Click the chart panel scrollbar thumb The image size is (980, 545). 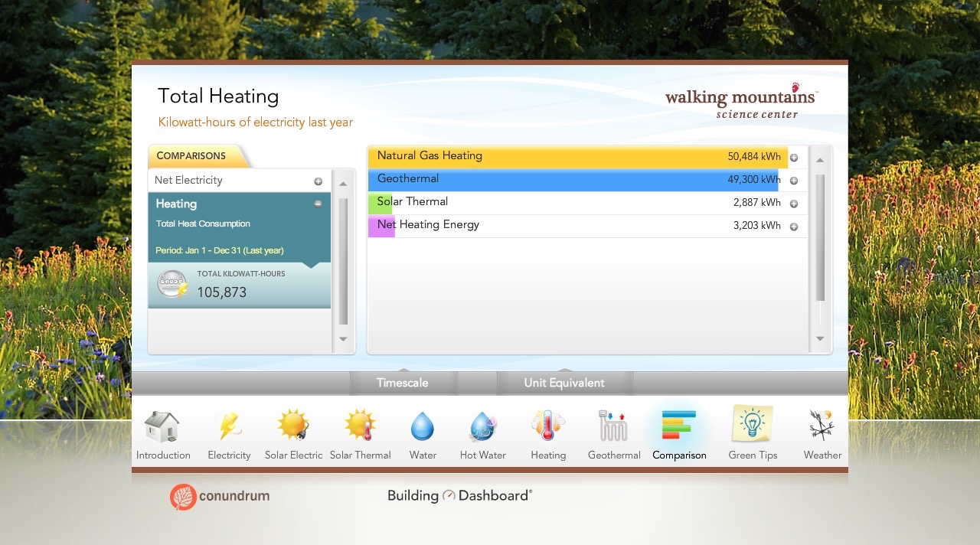point(820,237)
